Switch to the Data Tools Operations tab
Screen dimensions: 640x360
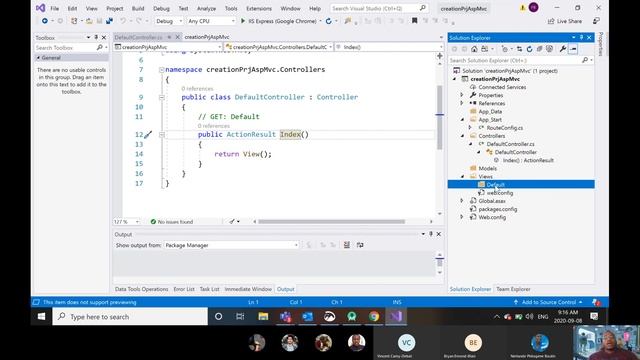[x=142, y=289]
